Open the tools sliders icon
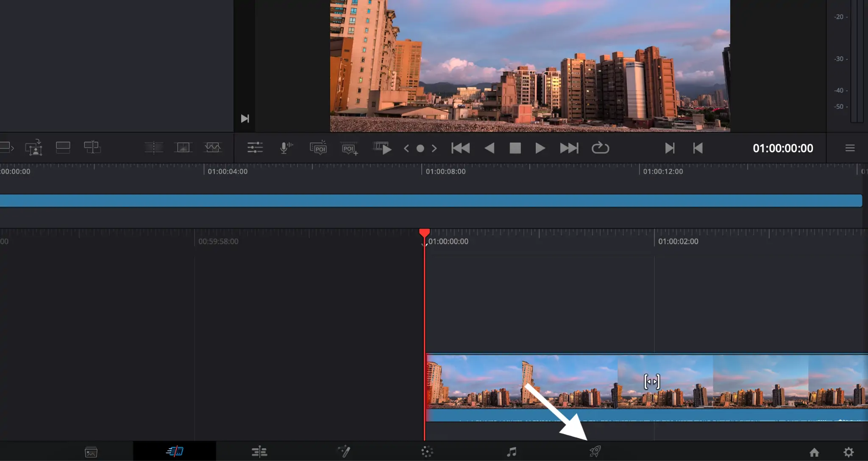868x461 pixels. tap(255, 148)
